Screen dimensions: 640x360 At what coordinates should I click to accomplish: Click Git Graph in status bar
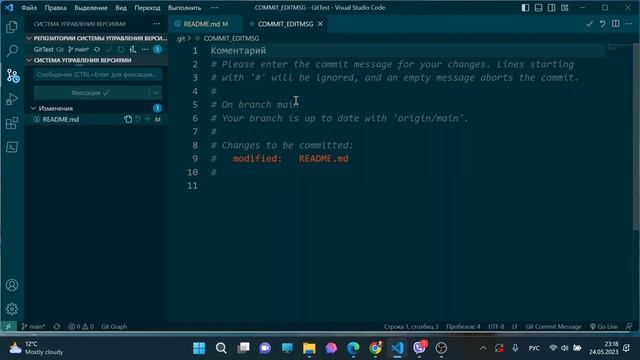pyautogui.click(x=114, y=327)
